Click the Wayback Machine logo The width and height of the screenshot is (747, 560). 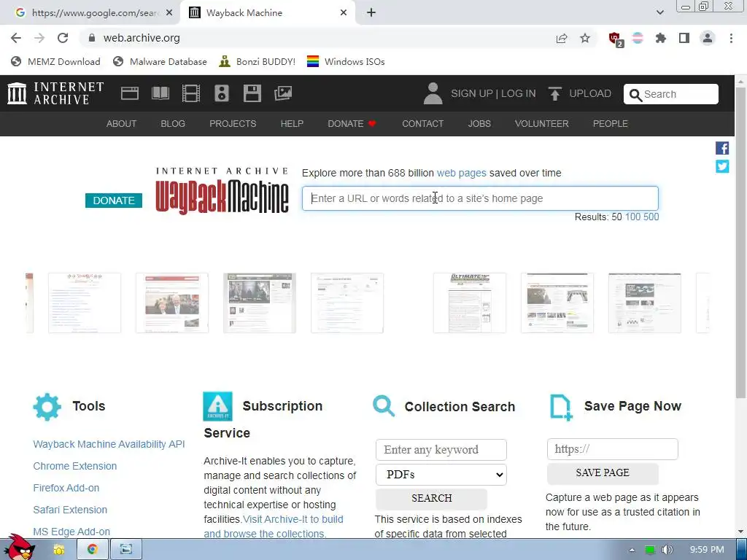click(x=222, y=190)
